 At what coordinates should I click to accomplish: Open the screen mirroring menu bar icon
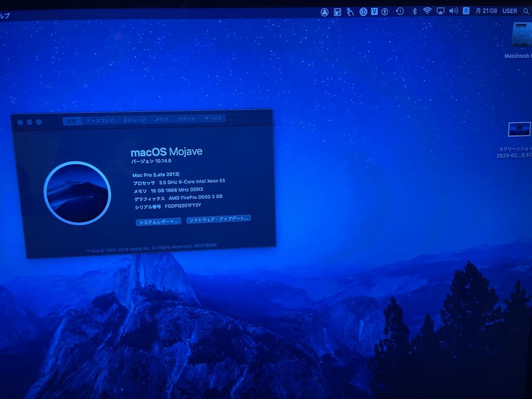coord(441,11)
